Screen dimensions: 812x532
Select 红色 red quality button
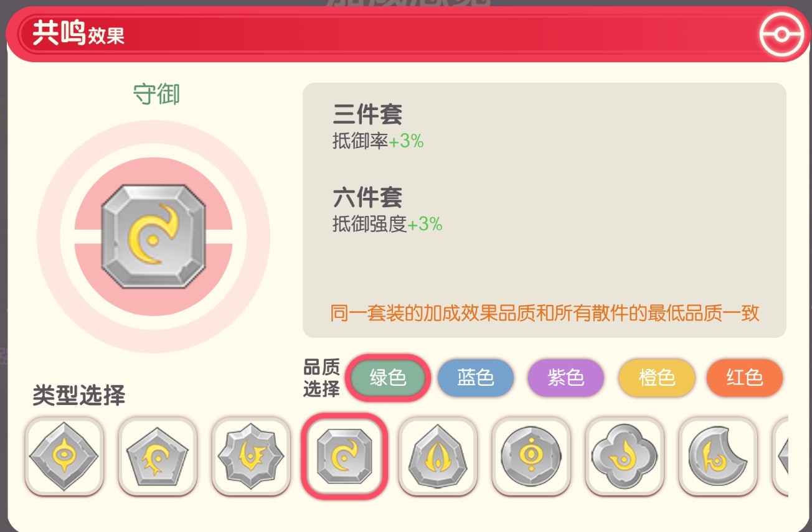point(744,378)
